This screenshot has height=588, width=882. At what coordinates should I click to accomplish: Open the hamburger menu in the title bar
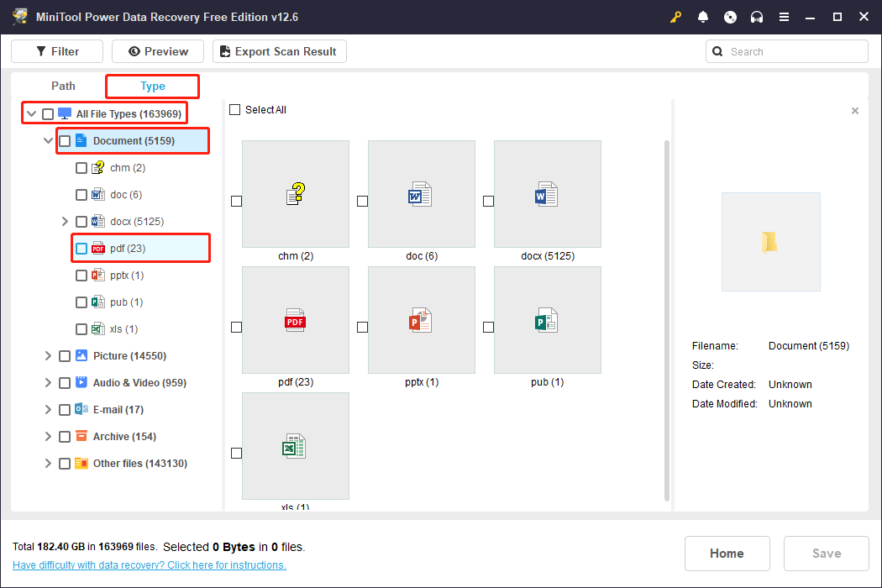[784, 16]
